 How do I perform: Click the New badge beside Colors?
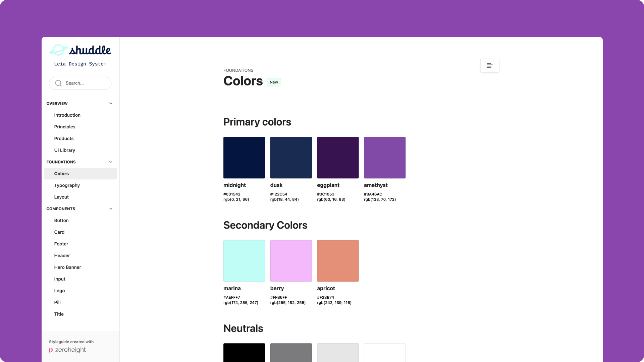(x=274, y=82)
